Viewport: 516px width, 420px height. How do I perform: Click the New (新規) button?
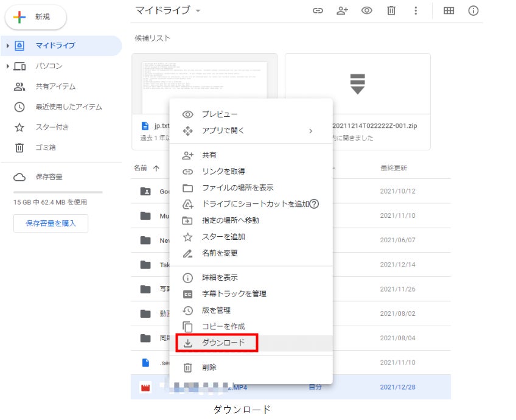tap(36, 17)
